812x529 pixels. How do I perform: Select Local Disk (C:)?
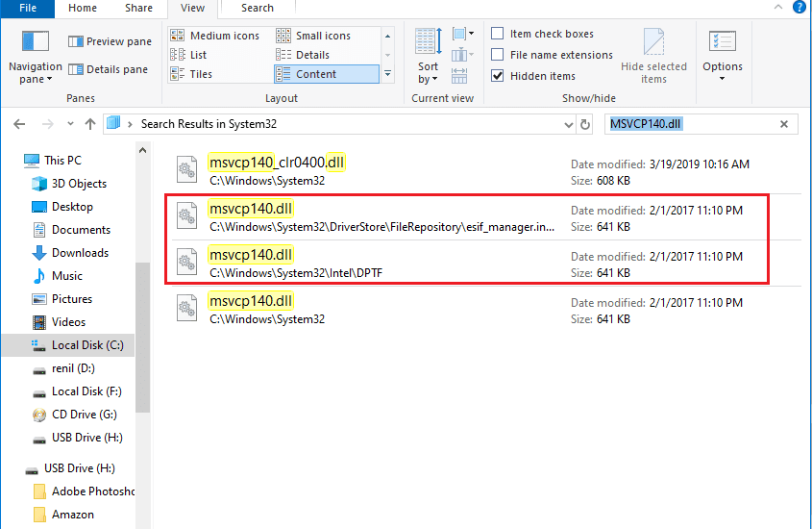click(x=68, y=345)
